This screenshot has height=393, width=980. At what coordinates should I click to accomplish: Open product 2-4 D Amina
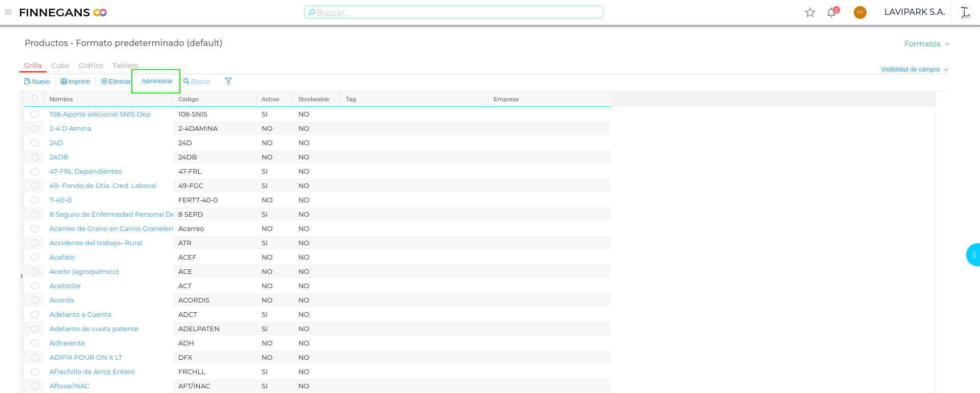coord(70,128)
